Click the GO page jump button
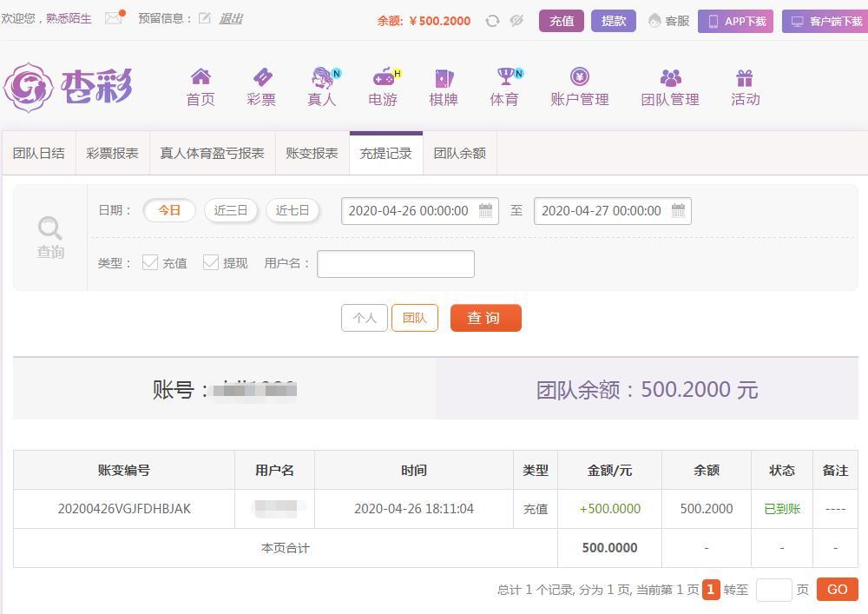868x614 pixels. click(x=837, y=590)
